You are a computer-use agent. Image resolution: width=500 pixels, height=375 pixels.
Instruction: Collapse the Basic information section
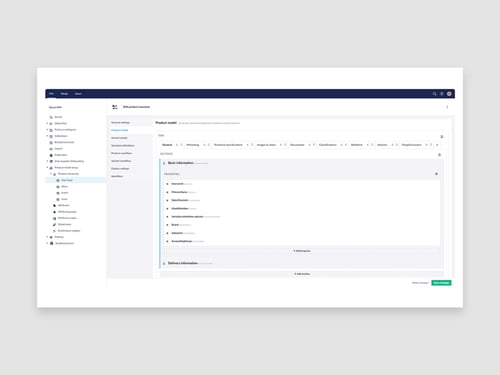164,163
